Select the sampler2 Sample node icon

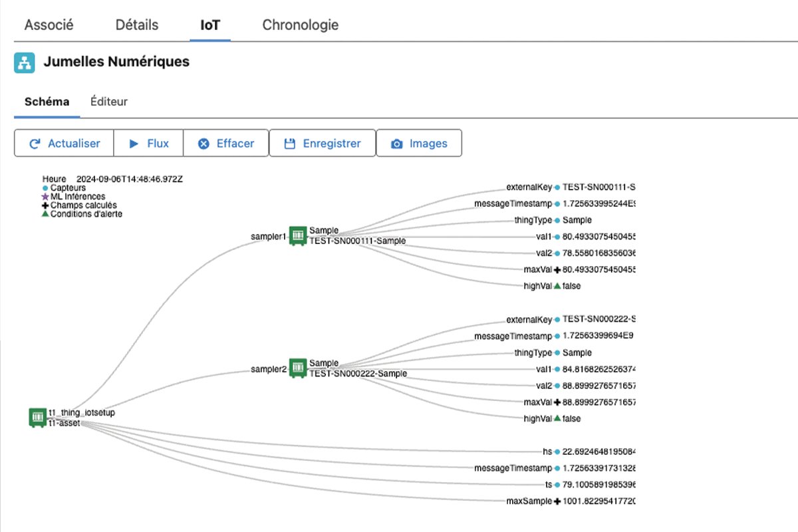click(298, 369)
